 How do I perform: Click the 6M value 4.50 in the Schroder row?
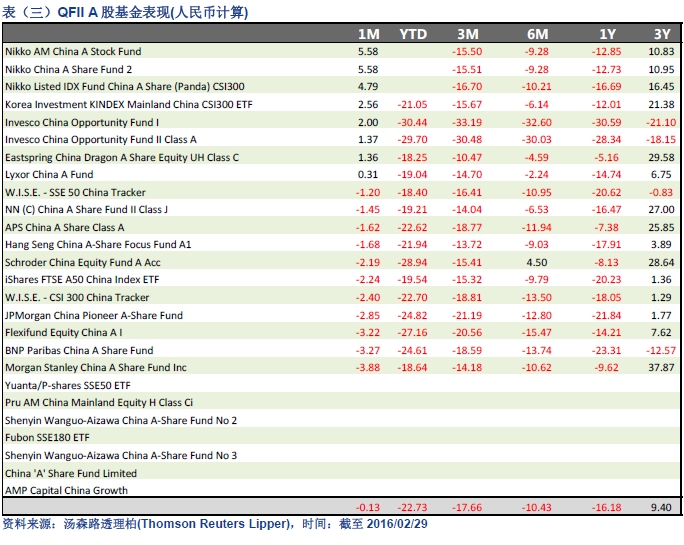(537, 263)
